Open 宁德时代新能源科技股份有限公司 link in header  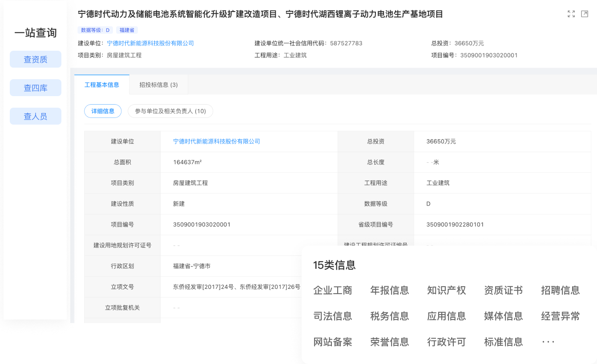coord(150,43)
